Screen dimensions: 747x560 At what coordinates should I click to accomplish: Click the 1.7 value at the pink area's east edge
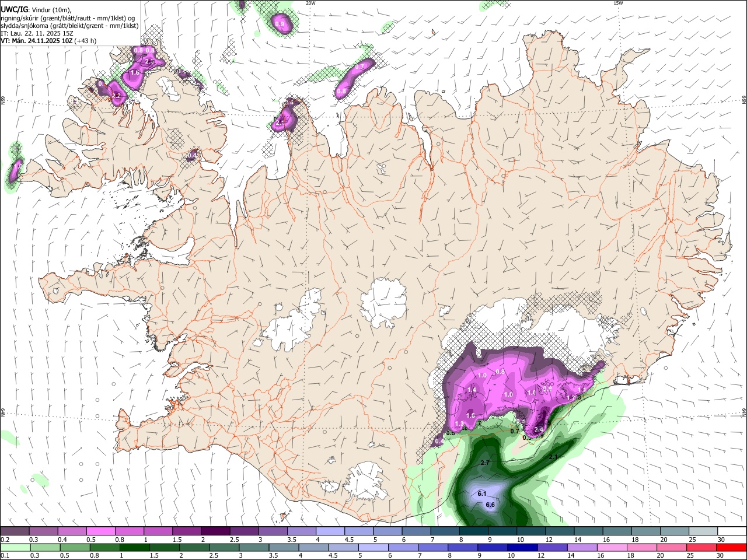tap(571, 397)
